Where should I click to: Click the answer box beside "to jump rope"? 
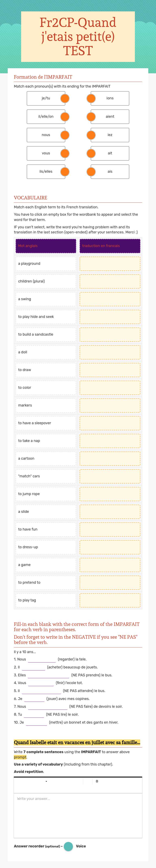(x=110, y=494)
